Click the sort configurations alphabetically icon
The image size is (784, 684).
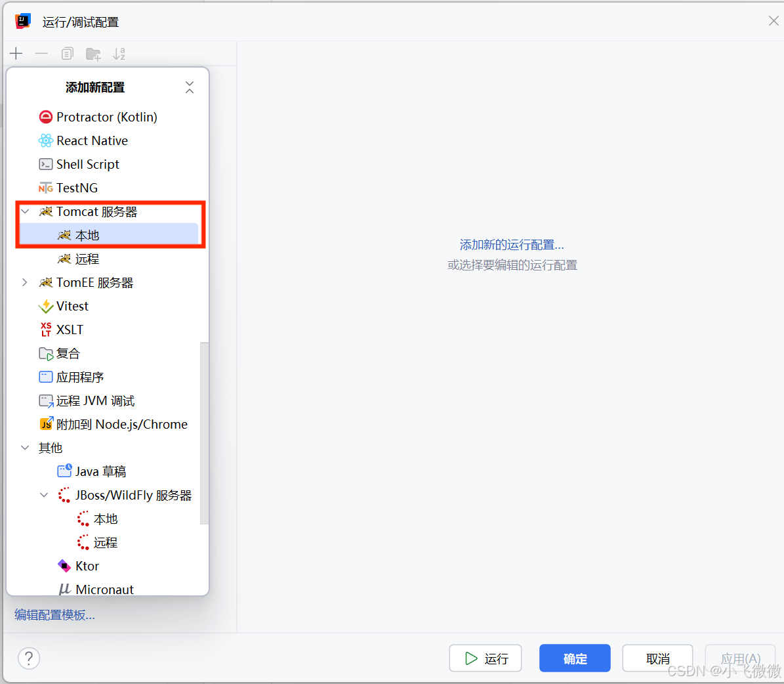[119, 54]
